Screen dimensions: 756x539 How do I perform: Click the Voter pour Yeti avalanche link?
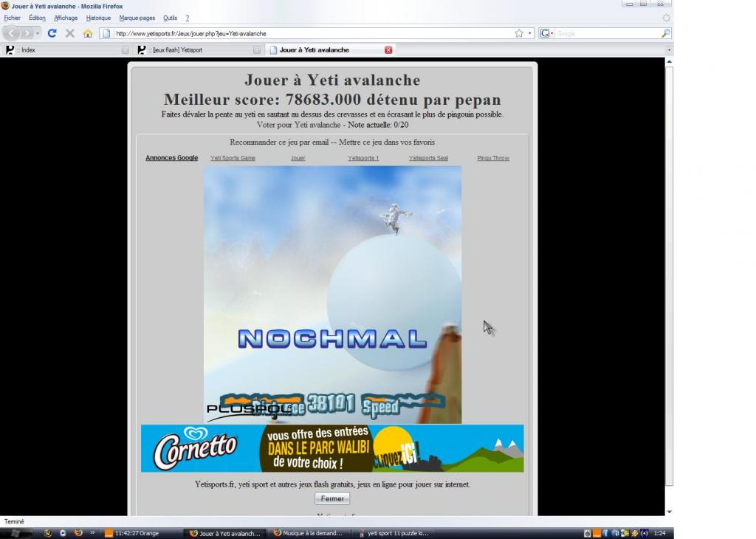(298, 125)
